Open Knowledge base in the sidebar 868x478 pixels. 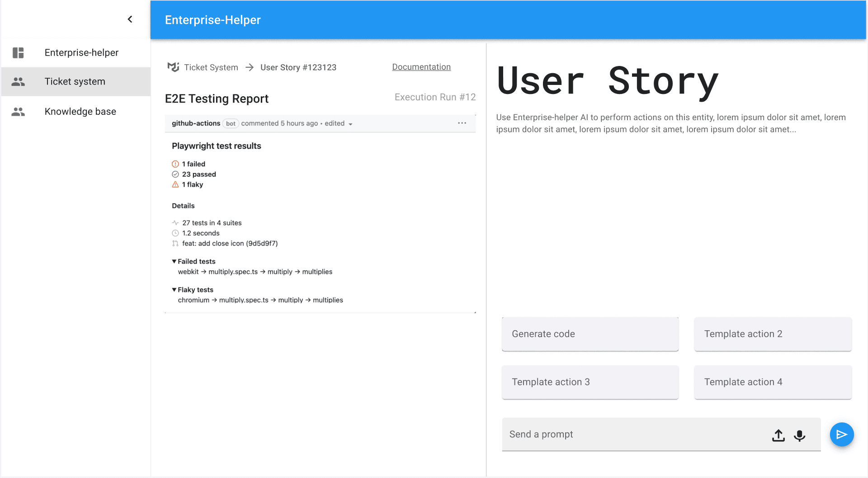click(x=80, y=112)
